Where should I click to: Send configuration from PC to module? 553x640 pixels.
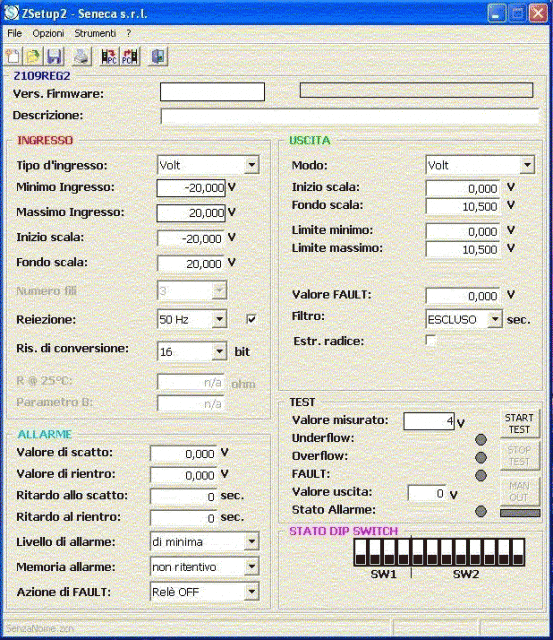coord(130,57)
